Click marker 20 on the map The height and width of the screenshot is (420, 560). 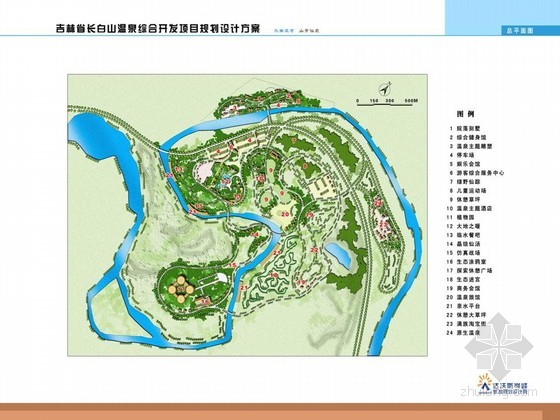pos(285,214)
